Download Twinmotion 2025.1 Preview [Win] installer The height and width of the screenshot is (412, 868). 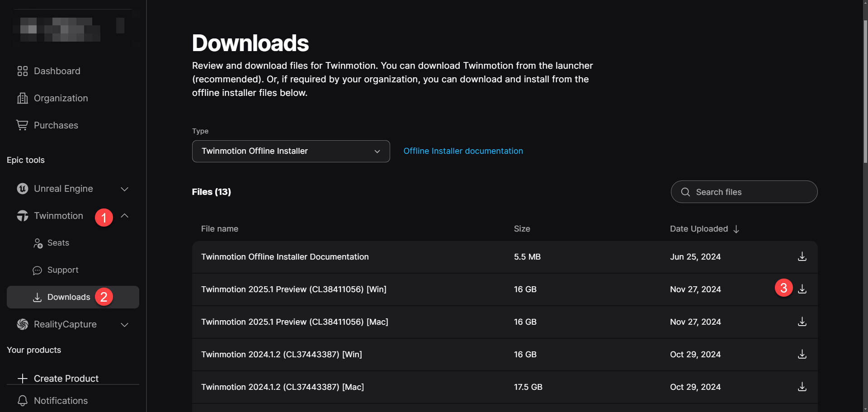coord(802,289)
